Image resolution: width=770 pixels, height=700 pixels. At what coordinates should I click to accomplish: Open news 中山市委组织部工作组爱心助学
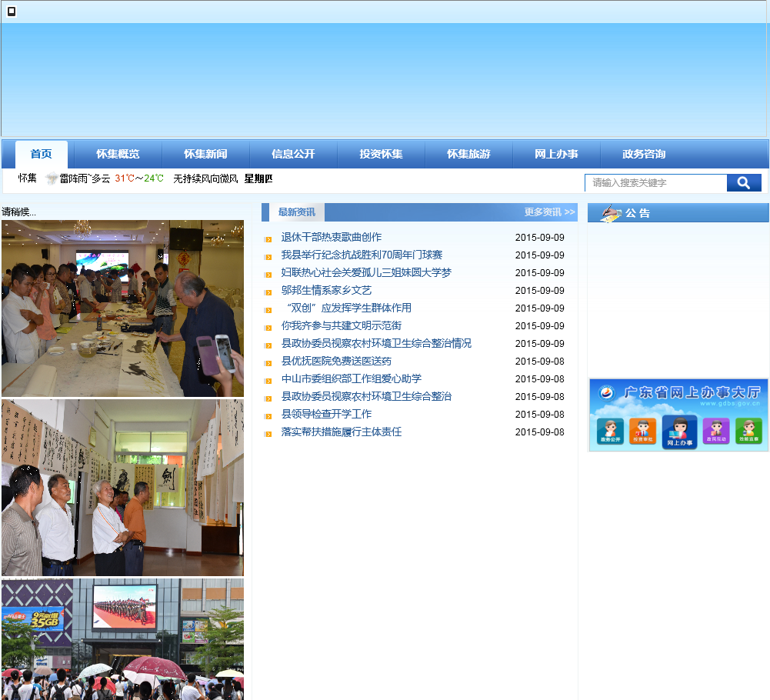tap(352, 378)
